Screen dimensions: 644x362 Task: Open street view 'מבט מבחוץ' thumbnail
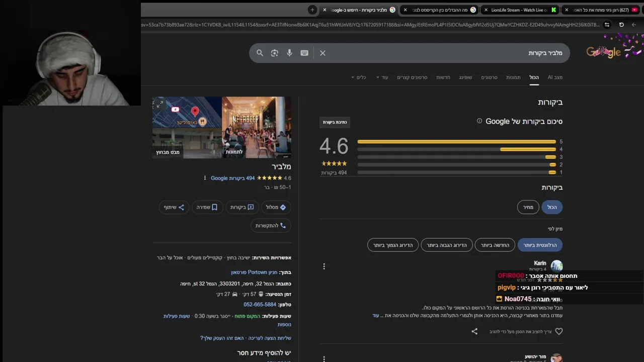[187, 143]
